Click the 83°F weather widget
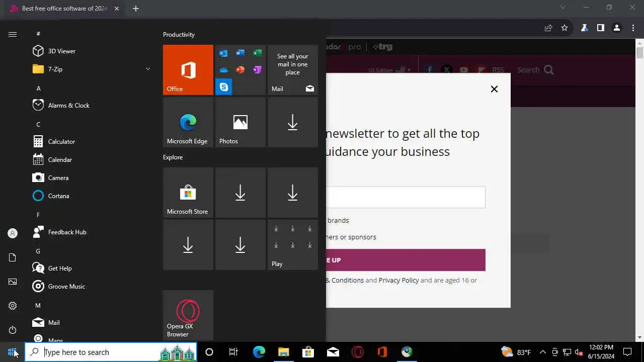644x362 pixels. 516,352
